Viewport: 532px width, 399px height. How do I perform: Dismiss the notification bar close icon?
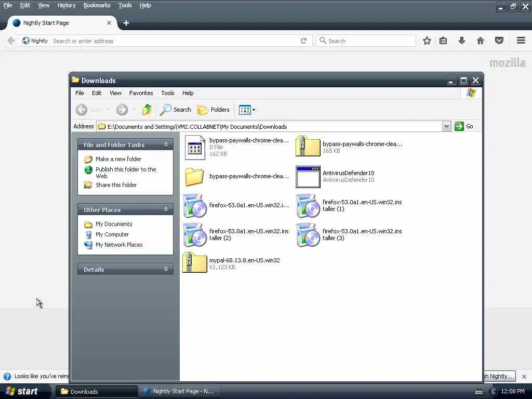(524, 376)
